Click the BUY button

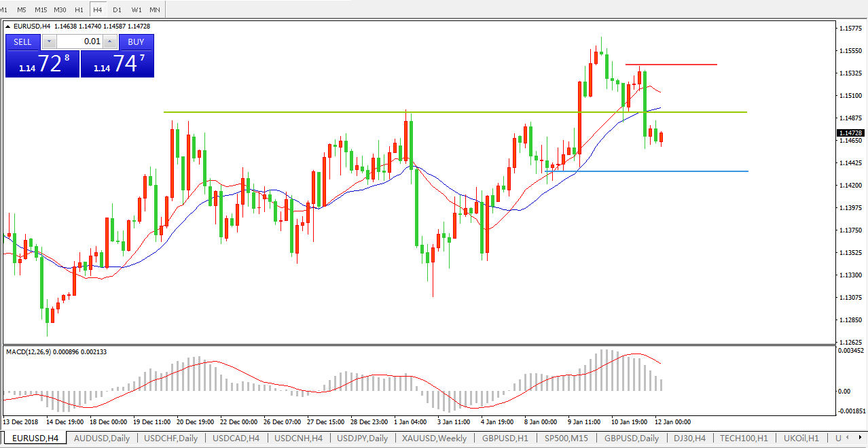(x=136, y=41)
